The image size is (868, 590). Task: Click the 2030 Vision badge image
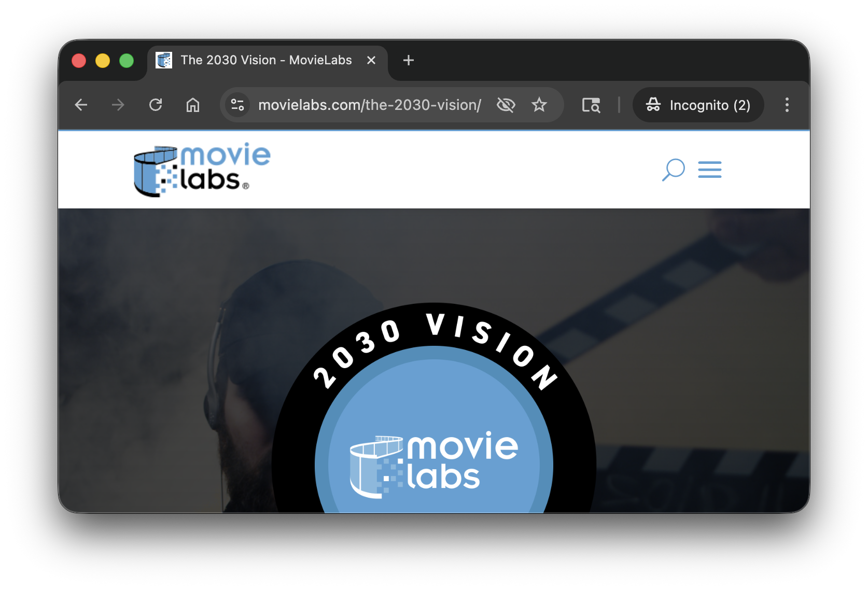click(434, 408)
